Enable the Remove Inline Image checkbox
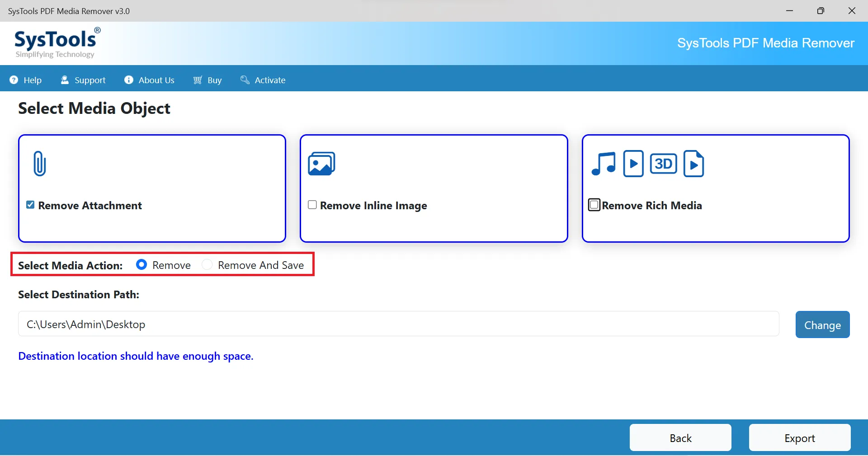The image size is (868, 456). (x=312, y=205)
